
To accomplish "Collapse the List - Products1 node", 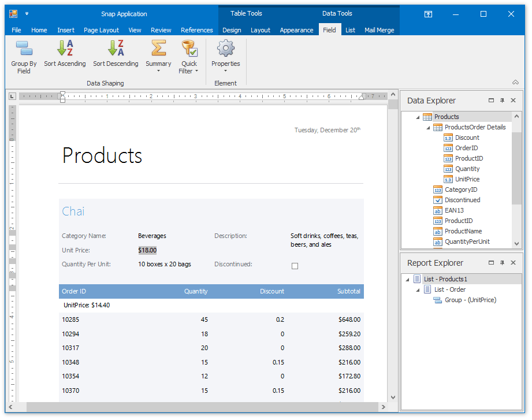I will (407, 280).
